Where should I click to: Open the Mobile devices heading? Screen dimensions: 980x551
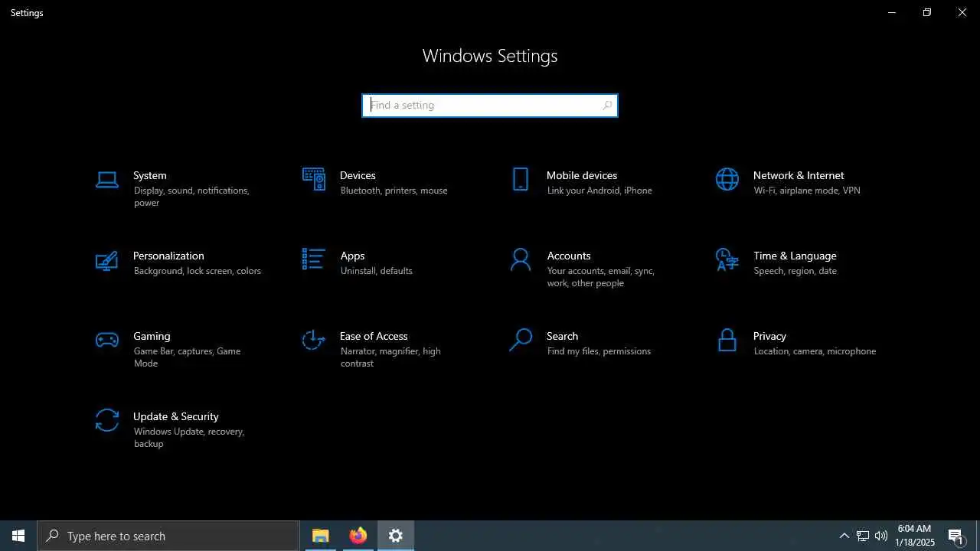point(582,175)
